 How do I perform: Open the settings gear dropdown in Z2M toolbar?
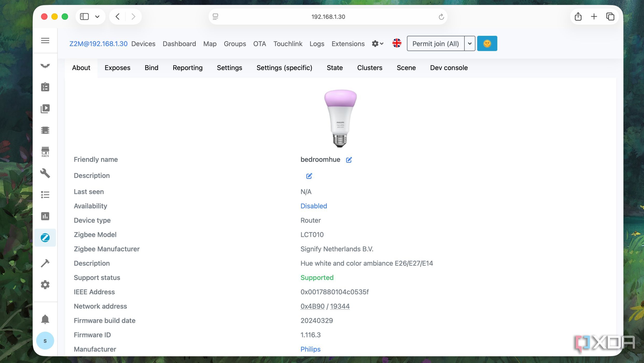click(377, 44)
